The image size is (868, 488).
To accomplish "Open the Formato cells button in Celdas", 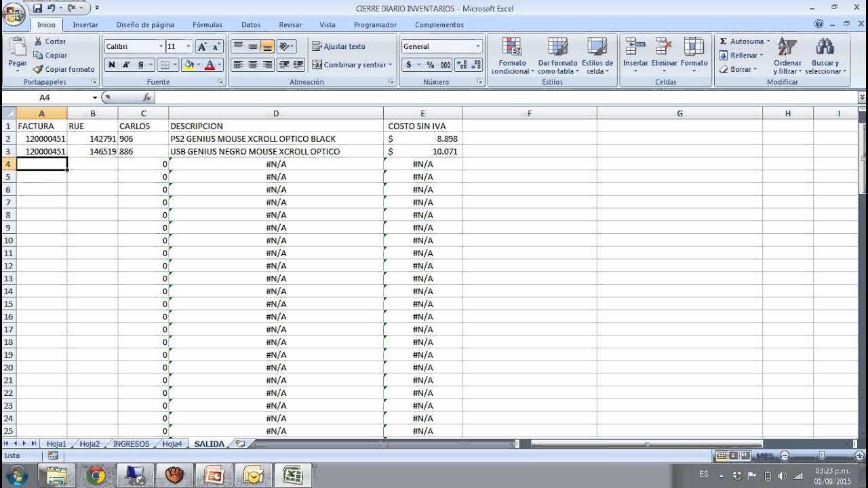I will [x=694, y=56].
